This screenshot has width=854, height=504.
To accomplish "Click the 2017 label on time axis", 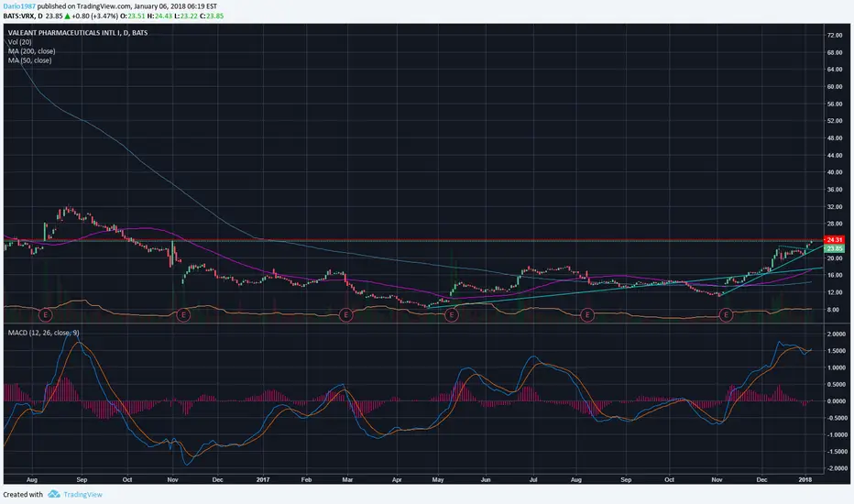I will [x=263, y=480].
